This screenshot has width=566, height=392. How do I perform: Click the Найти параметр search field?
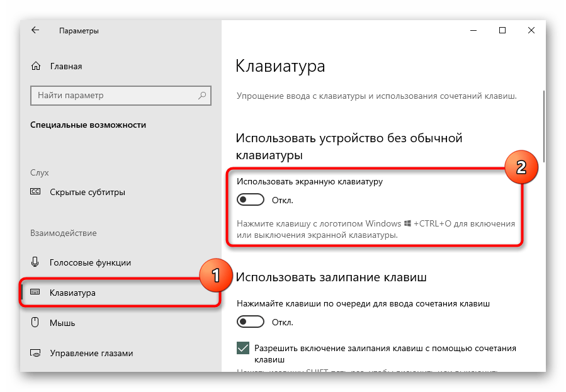[113, 96]
